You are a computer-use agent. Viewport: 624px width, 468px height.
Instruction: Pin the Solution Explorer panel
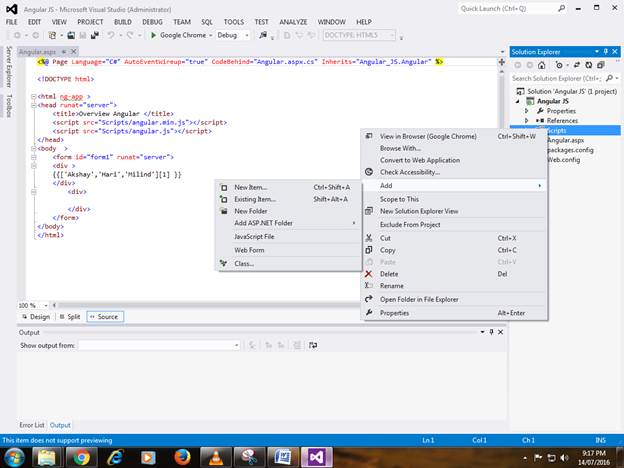coord(606,51)
